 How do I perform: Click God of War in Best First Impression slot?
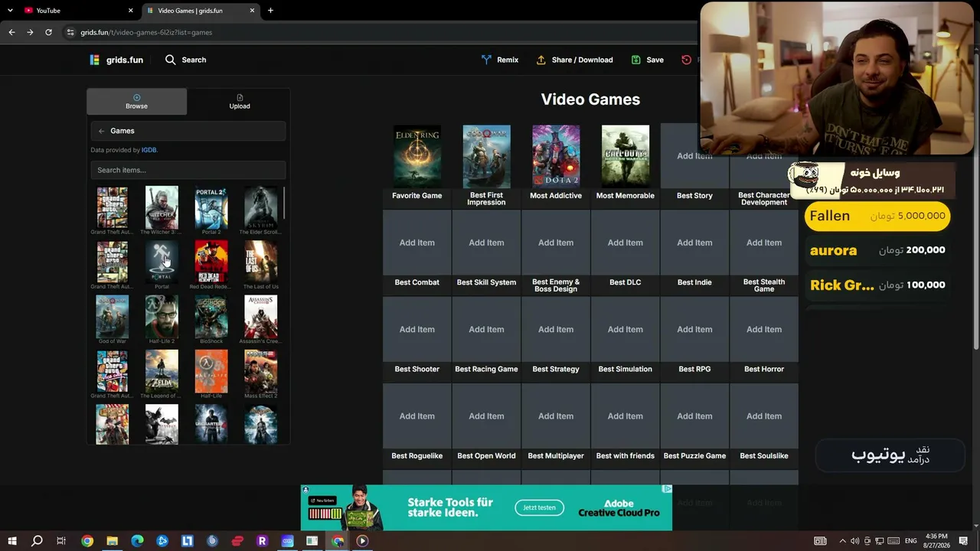[x=486, y=156]
